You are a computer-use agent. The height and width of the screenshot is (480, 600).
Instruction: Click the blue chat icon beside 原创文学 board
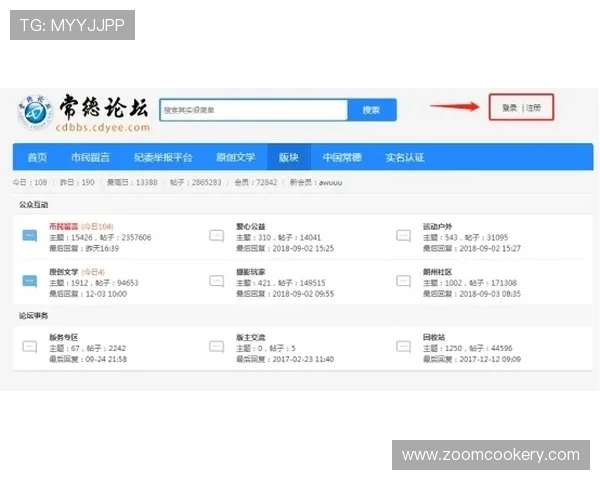pyautogui.click(x=30, y=281)
